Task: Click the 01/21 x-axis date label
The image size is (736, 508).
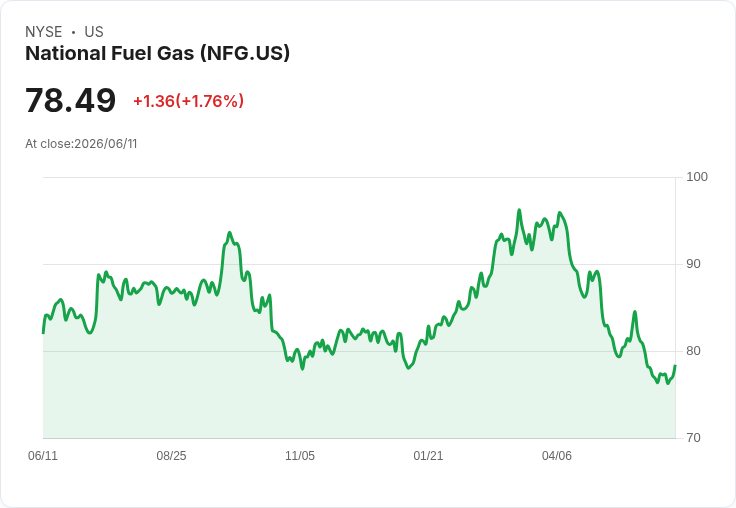Action: tap(428, 456)
